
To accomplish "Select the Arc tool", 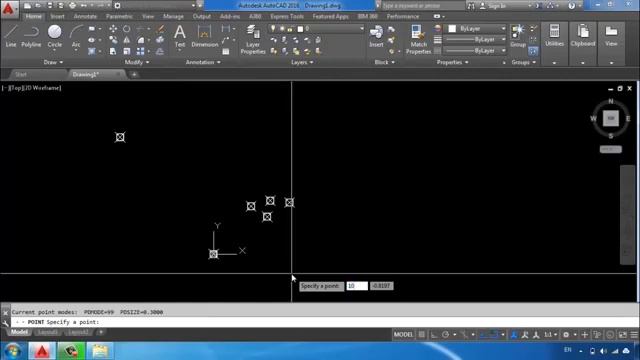I will [76, 36].
